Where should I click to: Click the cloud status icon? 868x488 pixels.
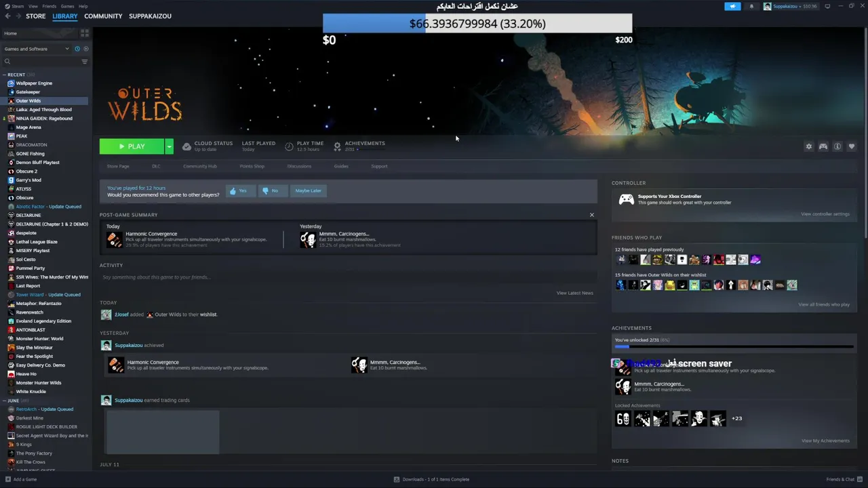coord(186,146)
